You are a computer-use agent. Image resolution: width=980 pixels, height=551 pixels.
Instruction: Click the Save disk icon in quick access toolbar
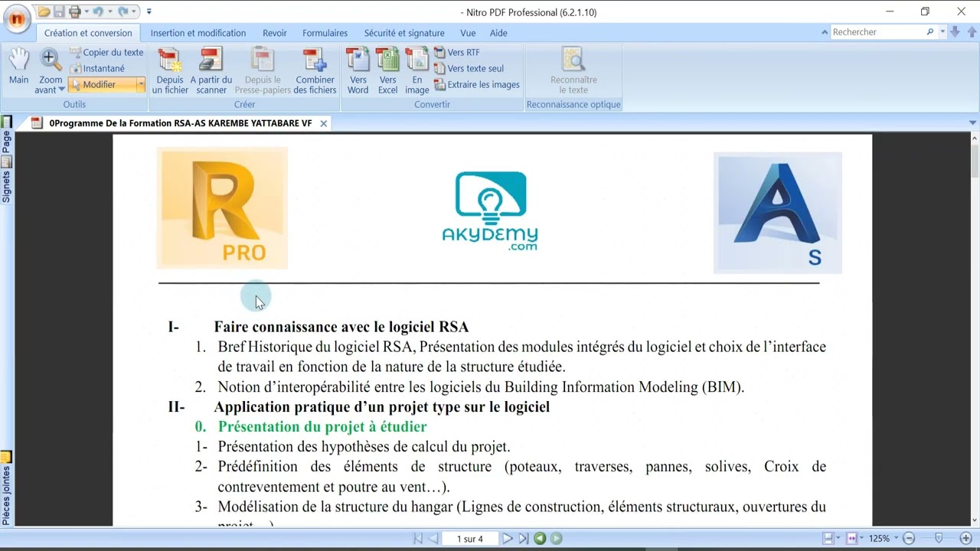click(x=59, y=11)
